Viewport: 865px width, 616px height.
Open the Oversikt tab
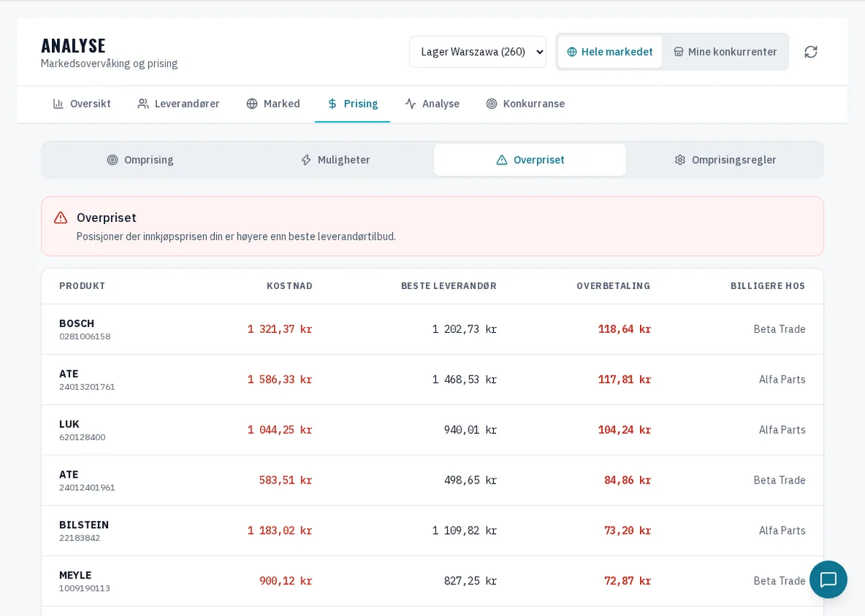tap(81, 104)
